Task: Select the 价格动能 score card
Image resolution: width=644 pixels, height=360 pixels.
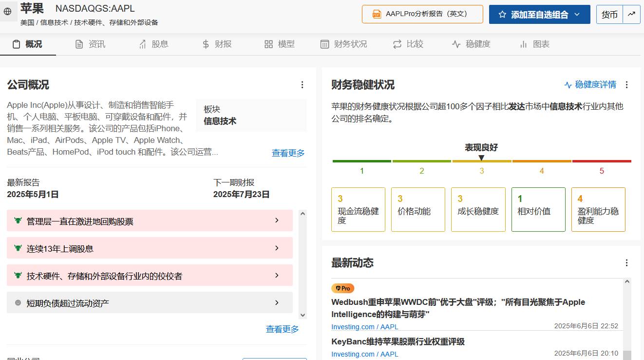Action: pos(418,209)
